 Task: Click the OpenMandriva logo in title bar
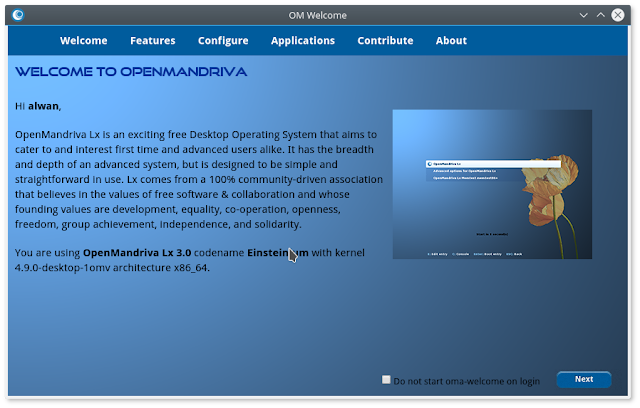pyautogui.click(x=18, y=15)
